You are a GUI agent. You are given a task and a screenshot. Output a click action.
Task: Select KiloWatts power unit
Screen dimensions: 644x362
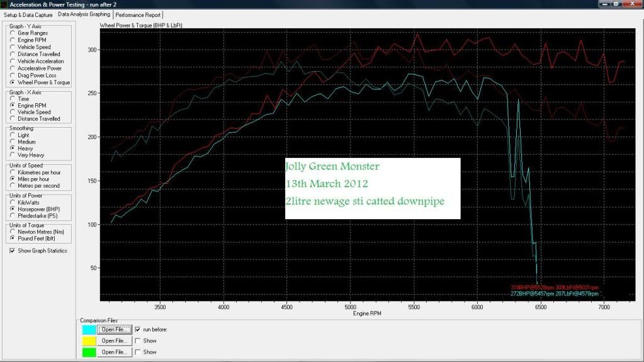tap(13, 202)
